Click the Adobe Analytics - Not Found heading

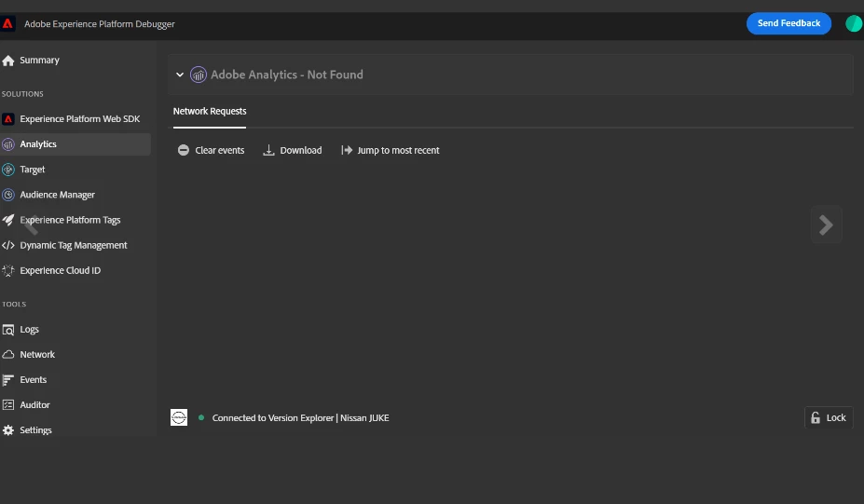tap(286, 75)
